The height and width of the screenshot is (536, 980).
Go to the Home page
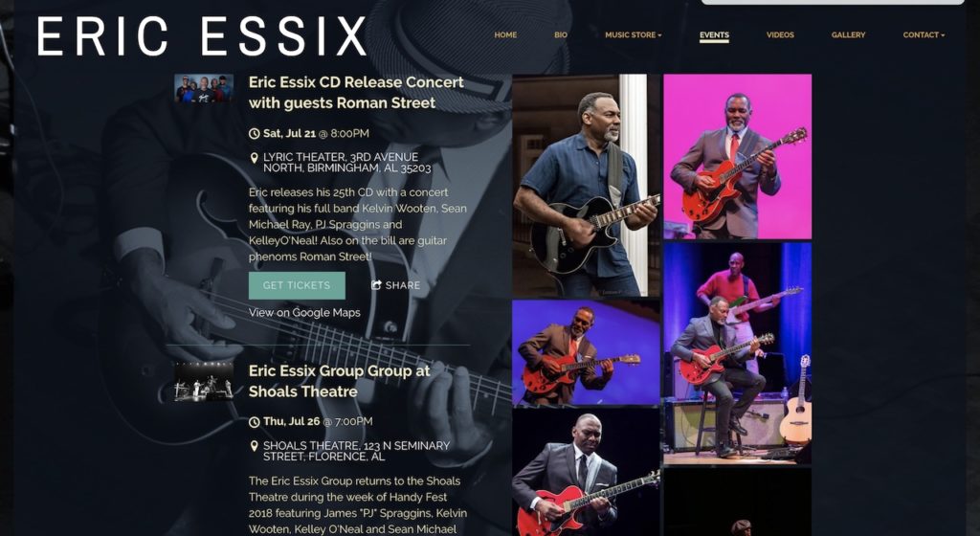tap(505, 35)
